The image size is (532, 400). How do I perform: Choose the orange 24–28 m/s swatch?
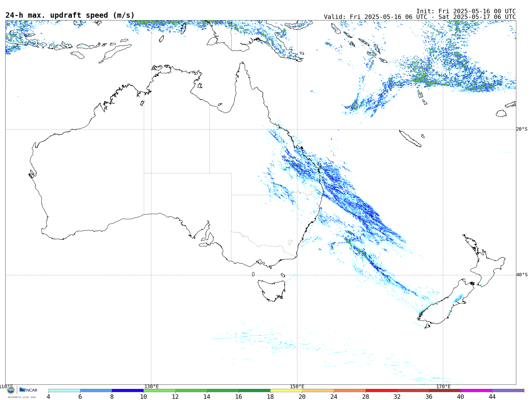coord(349,391)
